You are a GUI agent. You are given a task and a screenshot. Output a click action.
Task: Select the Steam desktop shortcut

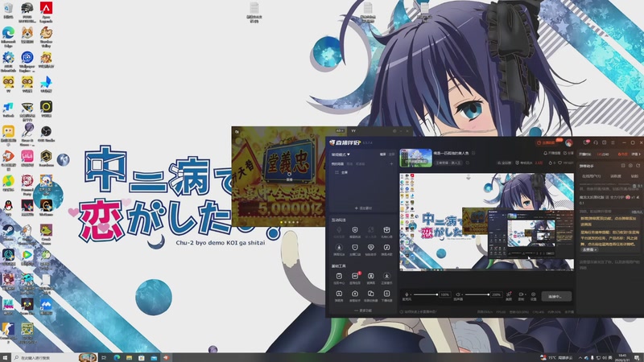pyautogui.click(x=8, y=234)
